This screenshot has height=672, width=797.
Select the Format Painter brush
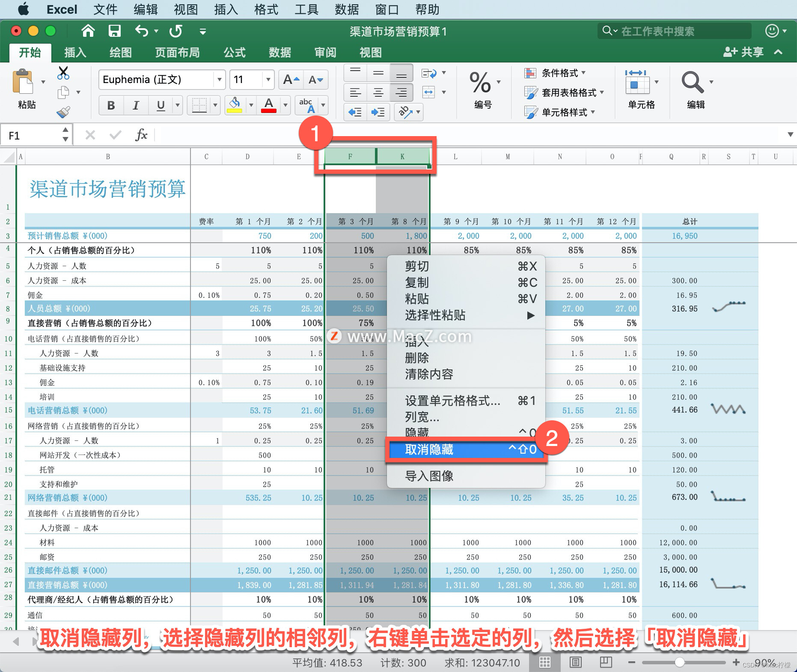pos(63,112)
